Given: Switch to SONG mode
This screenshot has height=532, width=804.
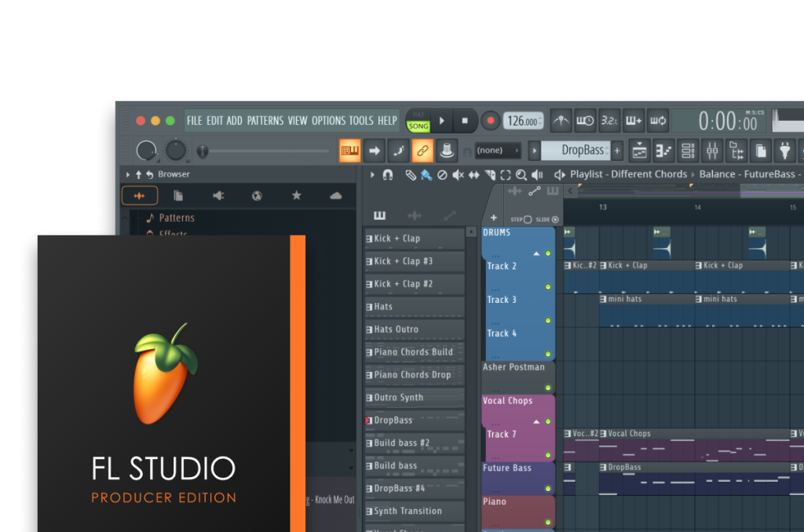Looking at the screenshot, I should [418, 126].
